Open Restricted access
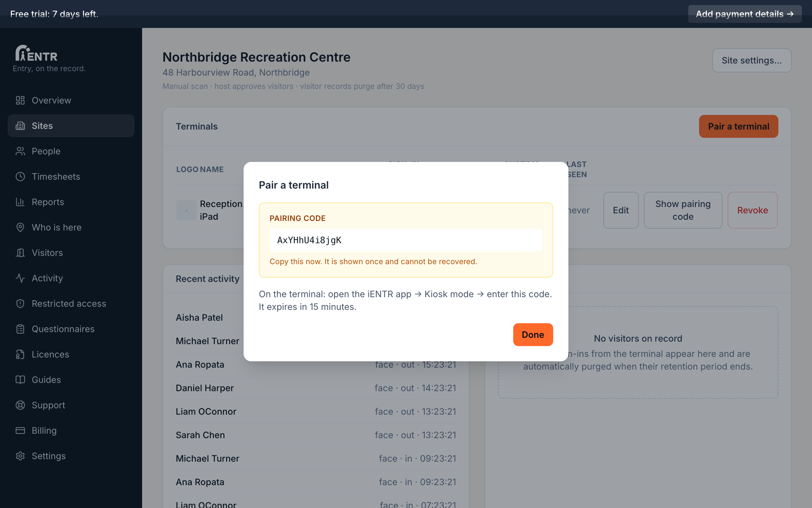Image resolution: width=812 pixels, height=508 pixels. pyautogui.click(x=71, y=304)
